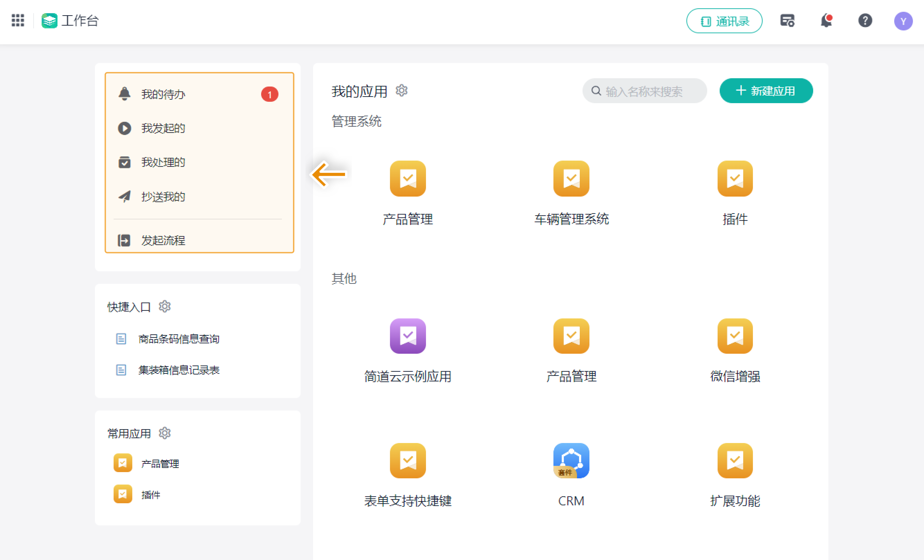Open settings gear next to 我的应用
This screenshot has width=924, height=560.
402,90
